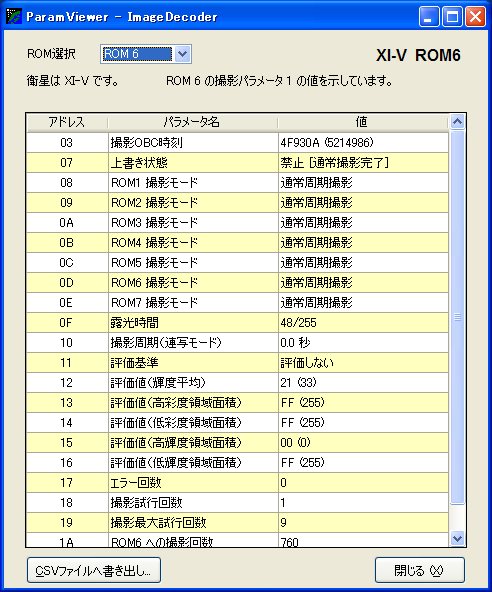Click the CSVファイルへ書き出し button

pyautogui.click(x=94, y=570)
